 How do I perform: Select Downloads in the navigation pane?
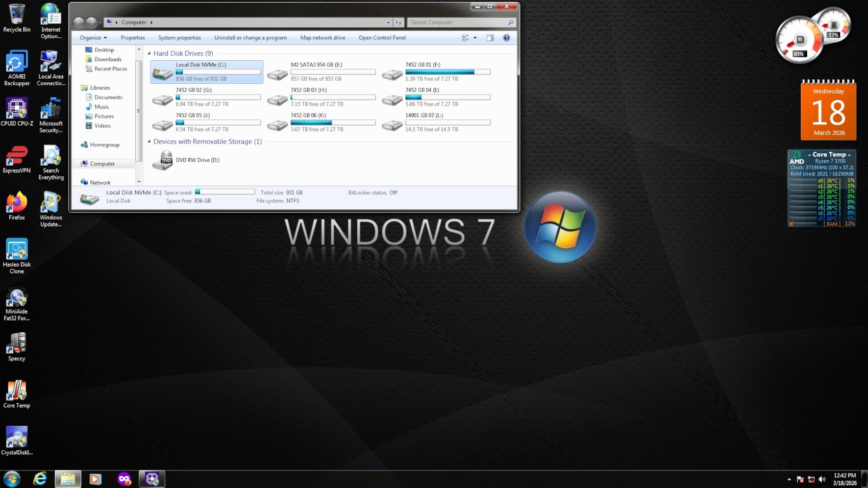(108, 59)
